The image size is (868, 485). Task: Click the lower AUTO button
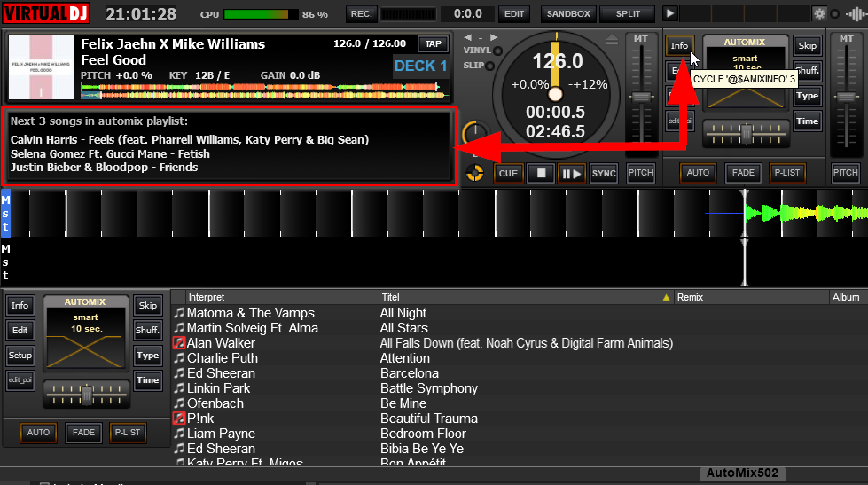(38, 433)
